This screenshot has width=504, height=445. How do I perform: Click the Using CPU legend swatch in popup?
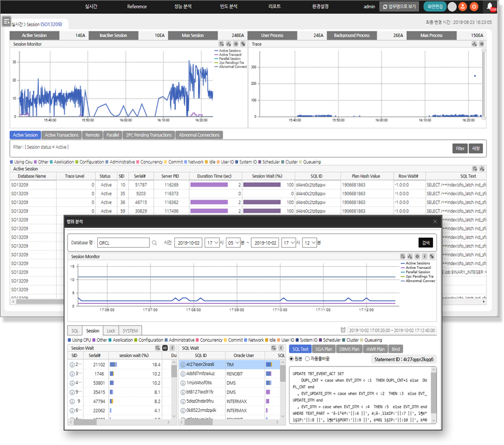coord(70,340)
